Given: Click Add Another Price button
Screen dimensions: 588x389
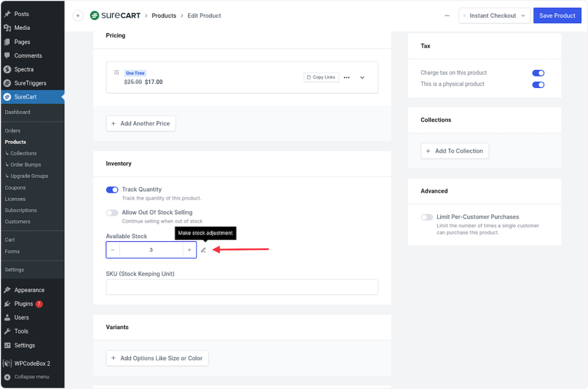Looking at the screenshot, I should pos(141,124).
